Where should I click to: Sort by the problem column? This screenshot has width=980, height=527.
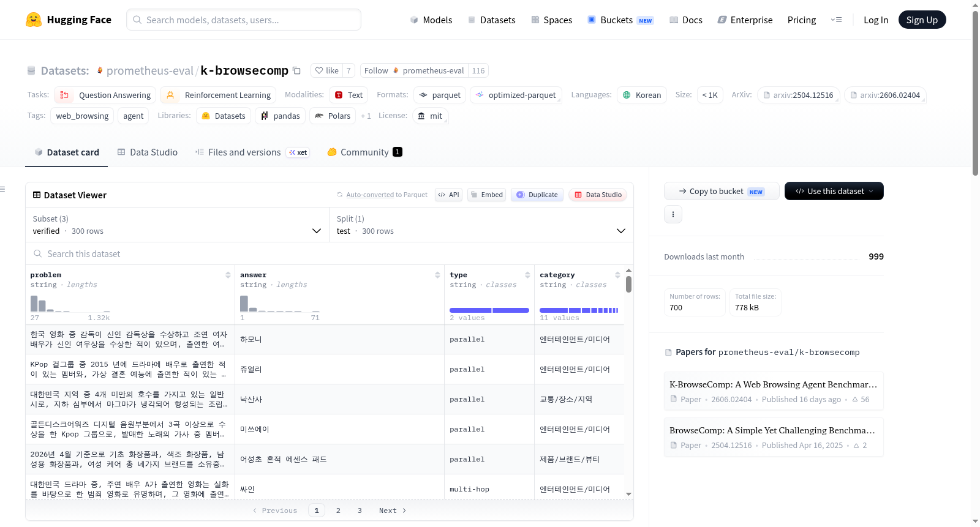coord(228,275)
